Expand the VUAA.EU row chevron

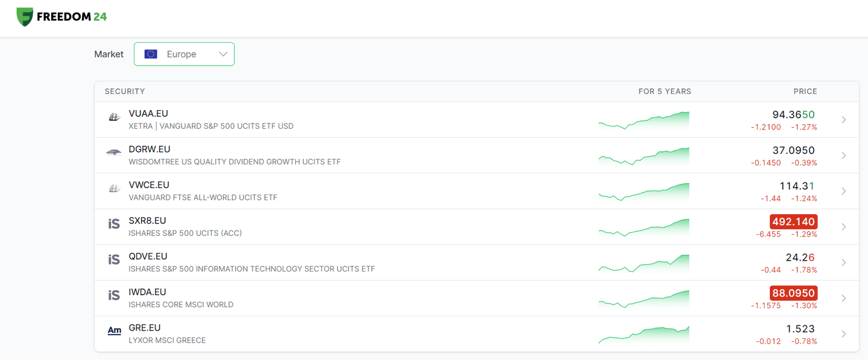844,120
